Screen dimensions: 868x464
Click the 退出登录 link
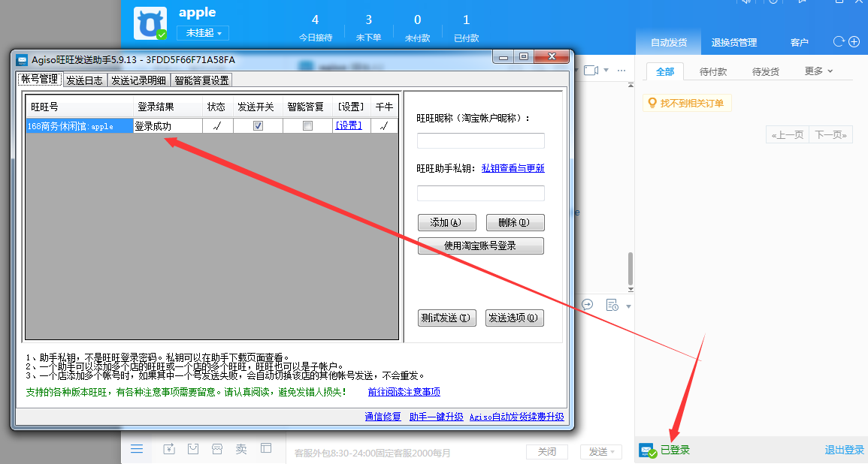point(844,450)
